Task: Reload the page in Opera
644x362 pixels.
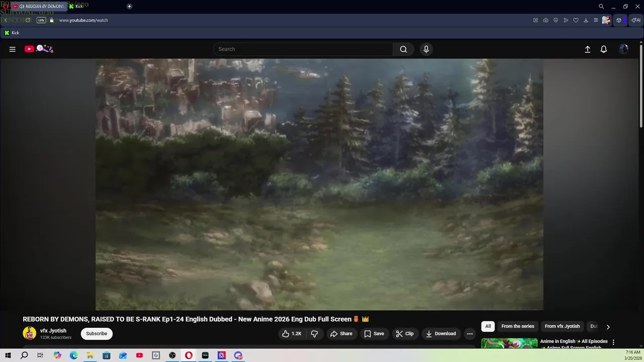Action: pyautogui.click(x=28, y=20)
